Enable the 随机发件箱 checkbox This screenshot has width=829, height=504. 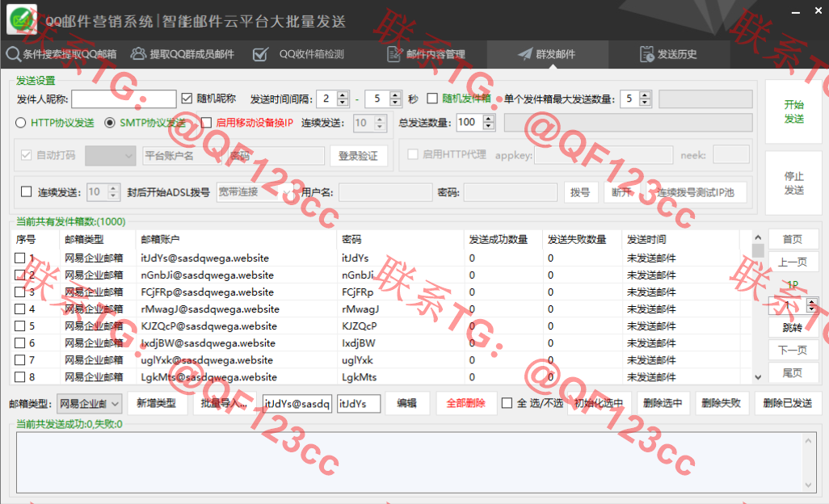click(x=432, y=99)
